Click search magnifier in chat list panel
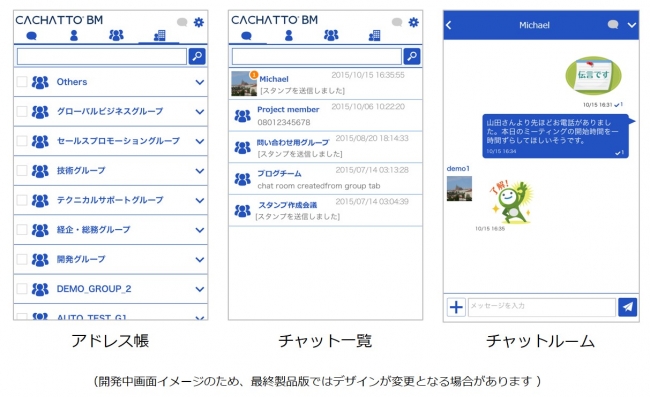The width and height of the screenshot is (650, 397). tap(412, 56)
